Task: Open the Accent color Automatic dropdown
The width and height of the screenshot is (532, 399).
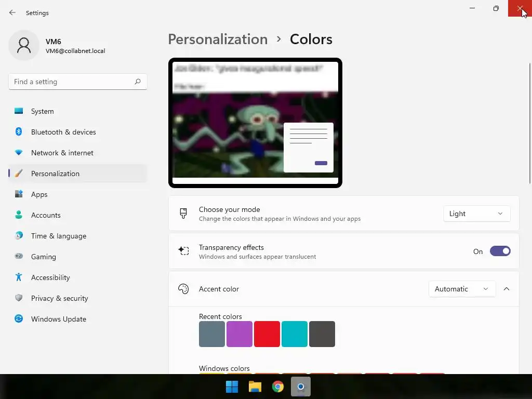Action: [462, 289]
